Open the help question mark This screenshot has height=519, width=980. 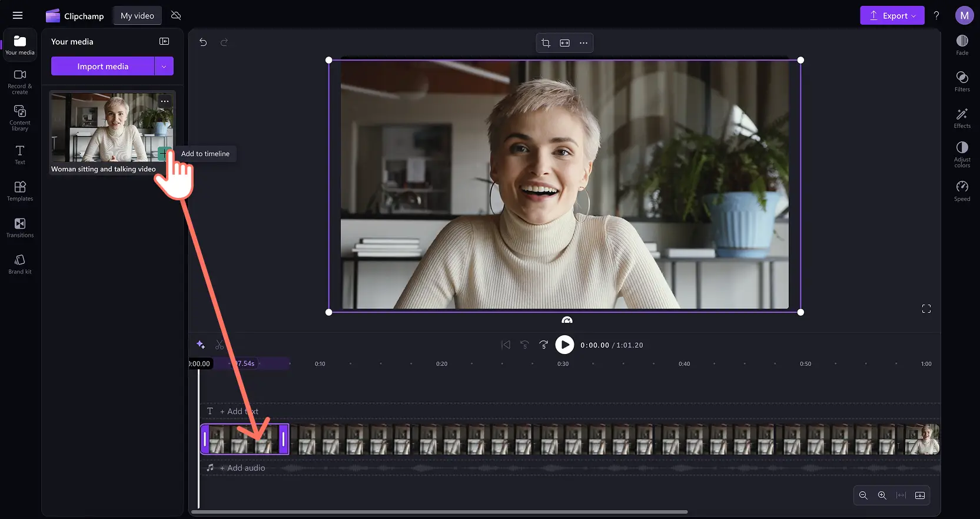(x=936, y=16)
